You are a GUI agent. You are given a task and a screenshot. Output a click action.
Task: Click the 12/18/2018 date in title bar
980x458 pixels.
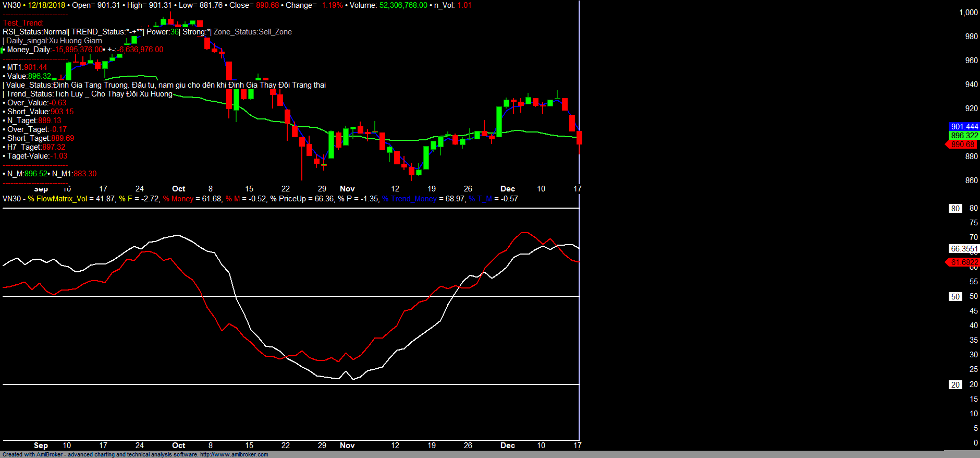pos(46,5)
